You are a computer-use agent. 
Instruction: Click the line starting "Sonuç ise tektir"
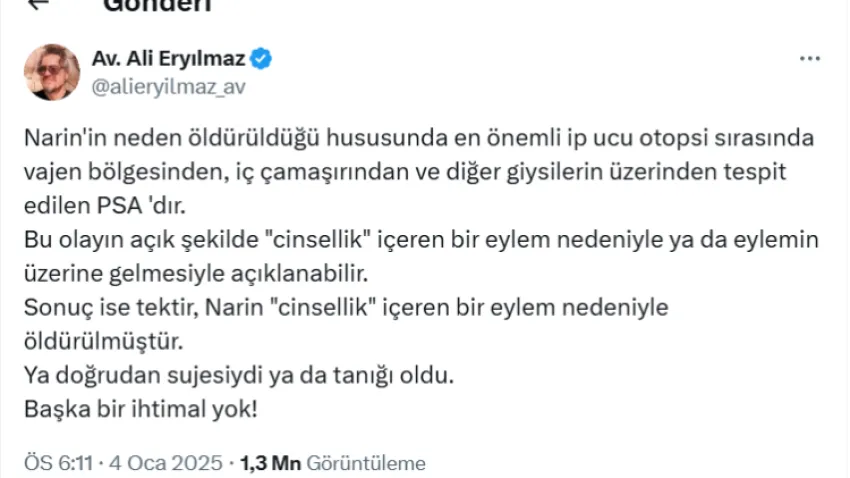(x=344, y=306)
